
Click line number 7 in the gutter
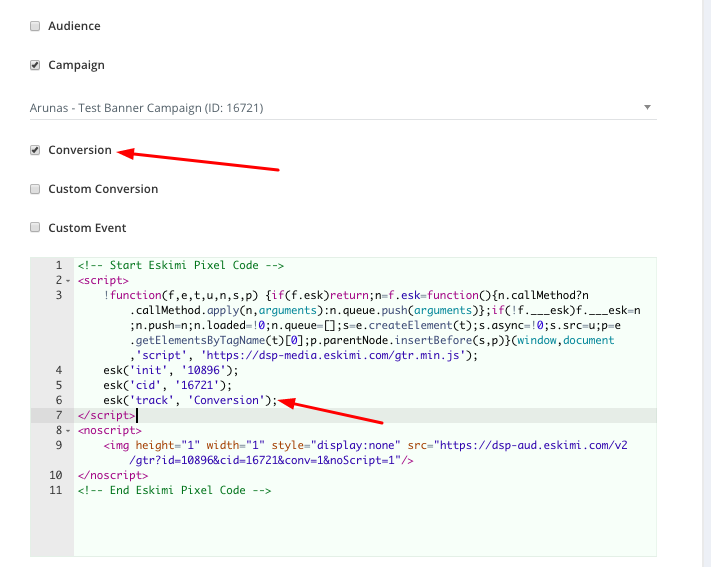(x=58, y=415)
